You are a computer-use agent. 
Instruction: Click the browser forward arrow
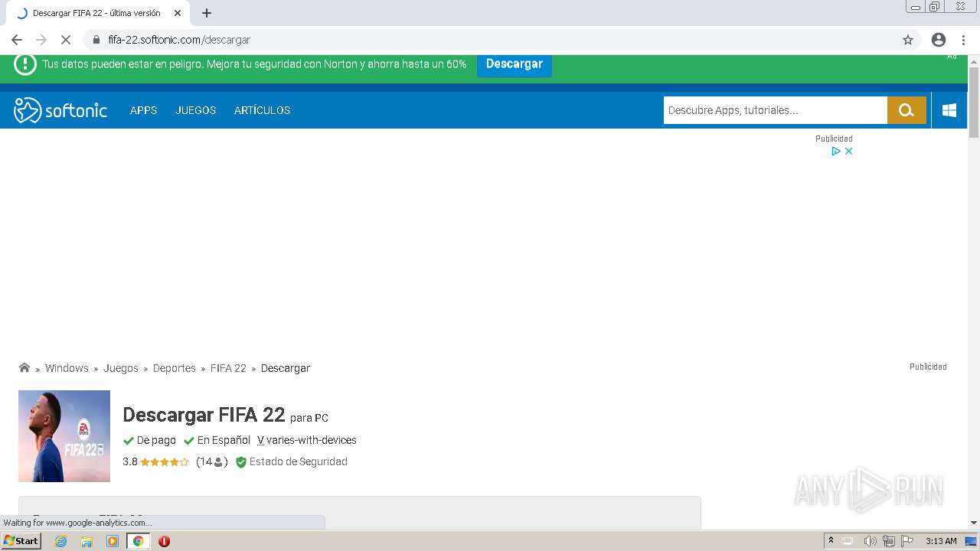(41, 40)
